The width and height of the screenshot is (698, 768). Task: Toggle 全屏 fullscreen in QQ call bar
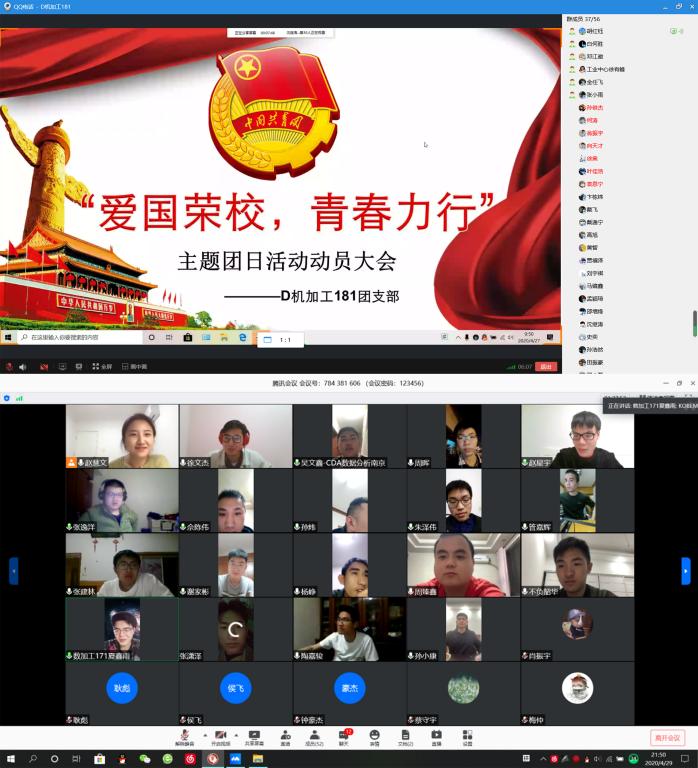pos(102,367)
